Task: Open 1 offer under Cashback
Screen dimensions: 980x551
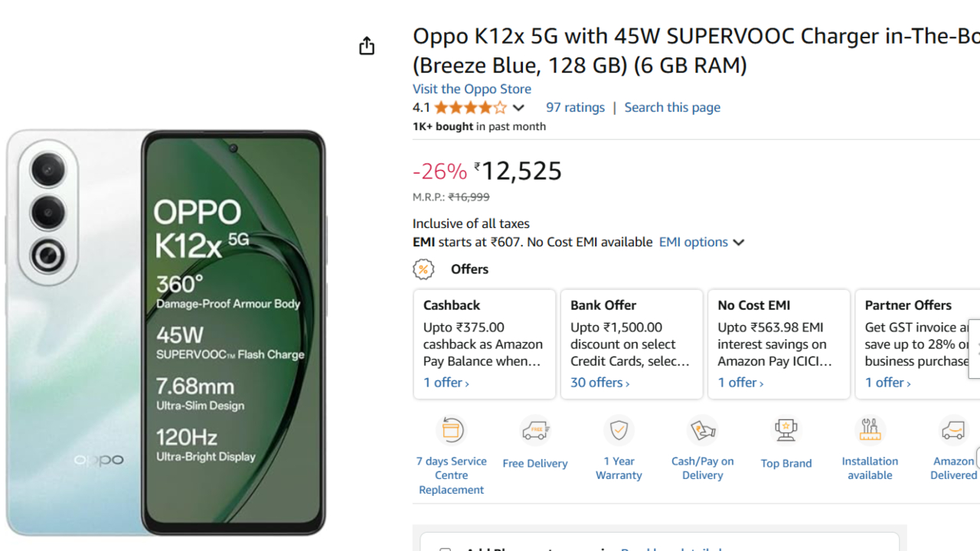Action: (446, 383)
